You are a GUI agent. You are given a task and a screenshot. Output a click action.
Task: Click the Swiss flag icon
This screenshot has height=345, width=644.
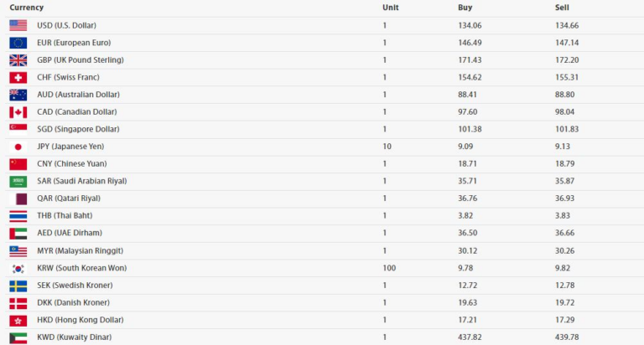(x=18, y=77)
